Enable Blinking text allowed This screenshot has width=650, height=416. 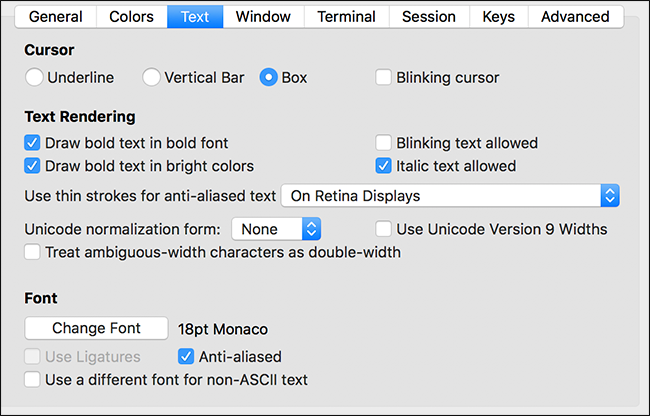[384, 143]
